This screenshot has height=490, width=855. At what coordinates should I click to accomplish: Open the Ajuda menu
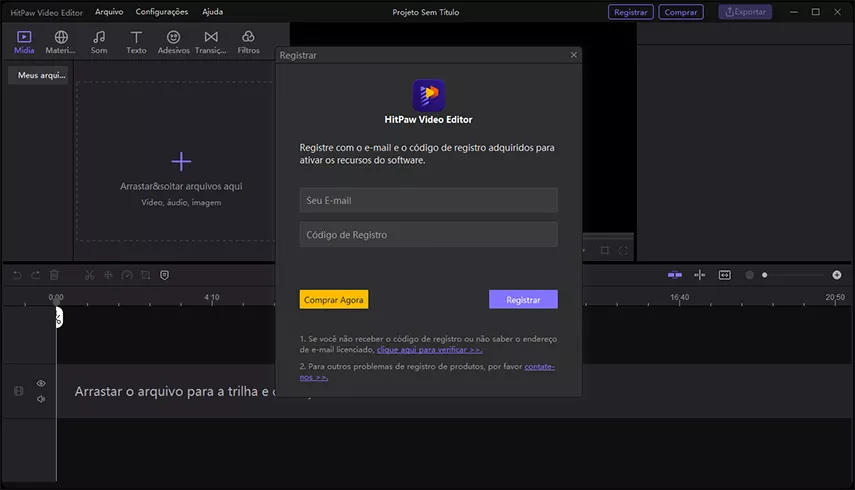(x=213, y=11)
